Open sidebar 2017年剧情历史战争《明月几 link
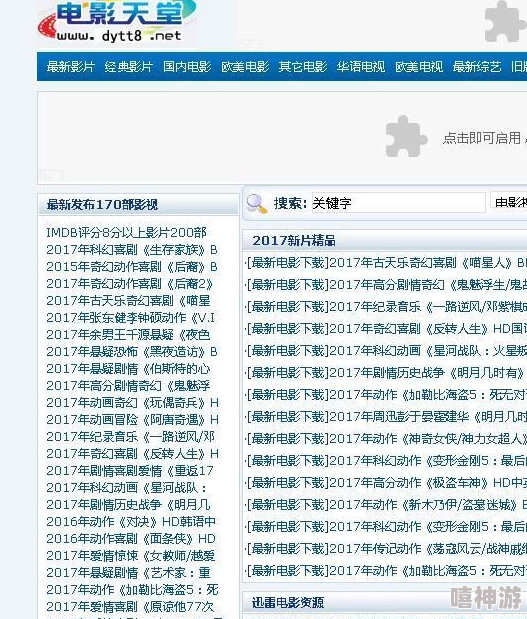Viewport: 527px width, 619px height. point(128,505)
